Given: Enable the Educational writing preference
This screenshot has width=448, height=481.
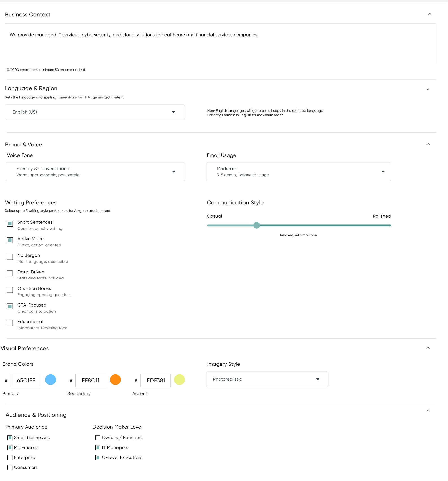Looking at the screenshot, I should (10, 323).
